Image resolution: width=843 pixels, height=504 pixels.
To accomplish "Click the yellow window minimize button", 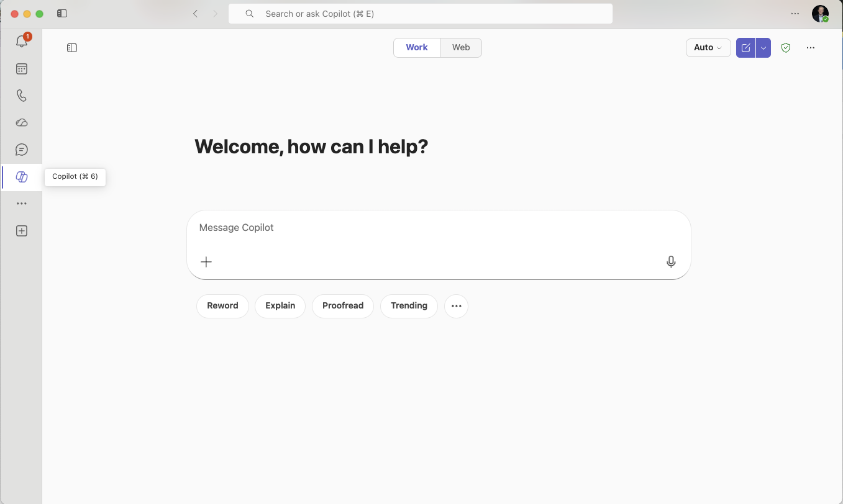I will pos(27,14).
